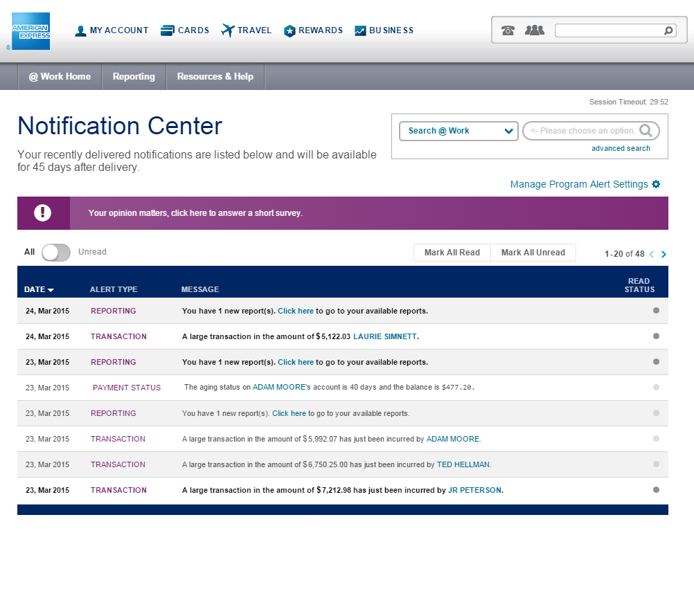Click the people group icon
Screen dimensions: 694x616
534,30
